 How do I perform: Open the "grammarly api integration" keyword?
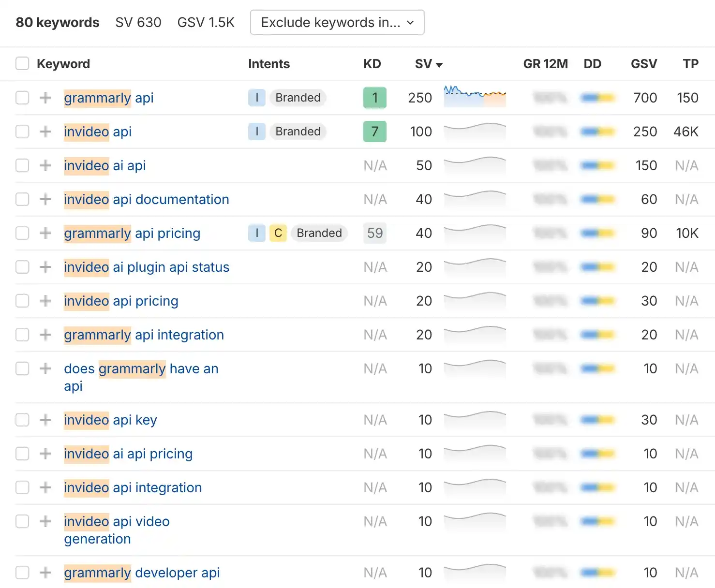[144, 335]
